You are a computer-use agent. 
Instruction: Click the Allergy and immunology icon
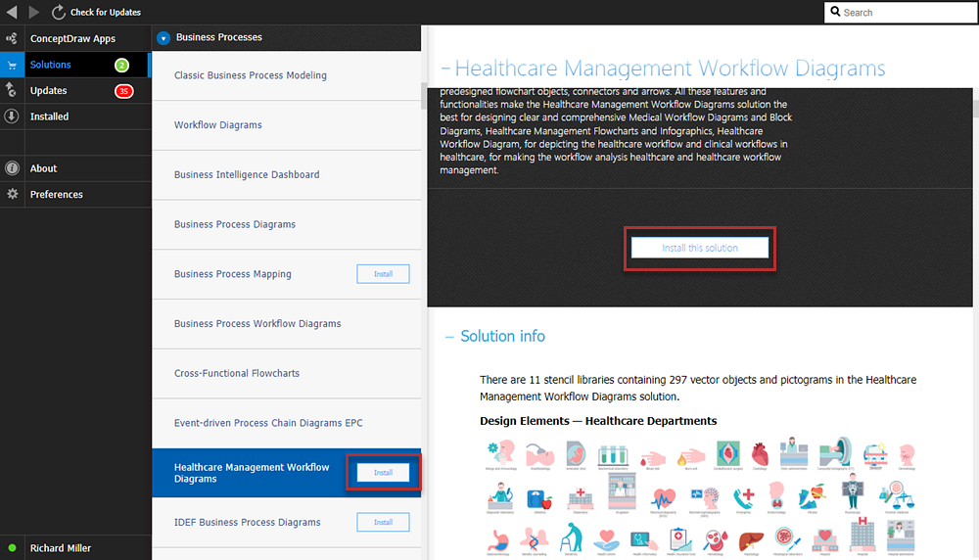(500, 453)
